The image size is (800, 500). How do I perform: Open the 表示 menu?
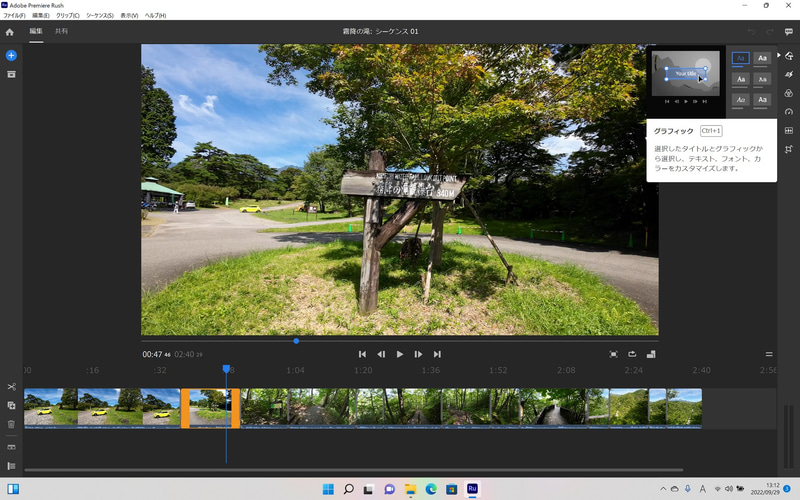[129, 15]
